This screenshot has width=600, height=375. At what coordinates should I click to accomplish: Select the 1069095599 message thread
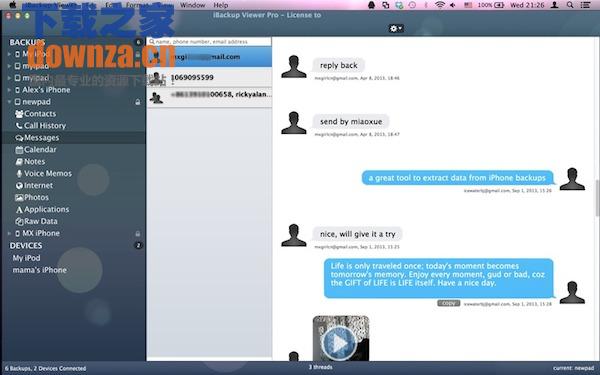click(209, 78)
